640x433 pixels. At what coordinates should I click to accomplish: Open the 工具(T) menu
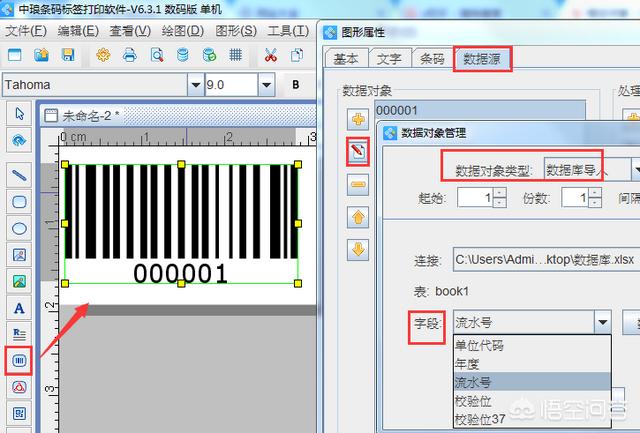[x=288, y=31]
